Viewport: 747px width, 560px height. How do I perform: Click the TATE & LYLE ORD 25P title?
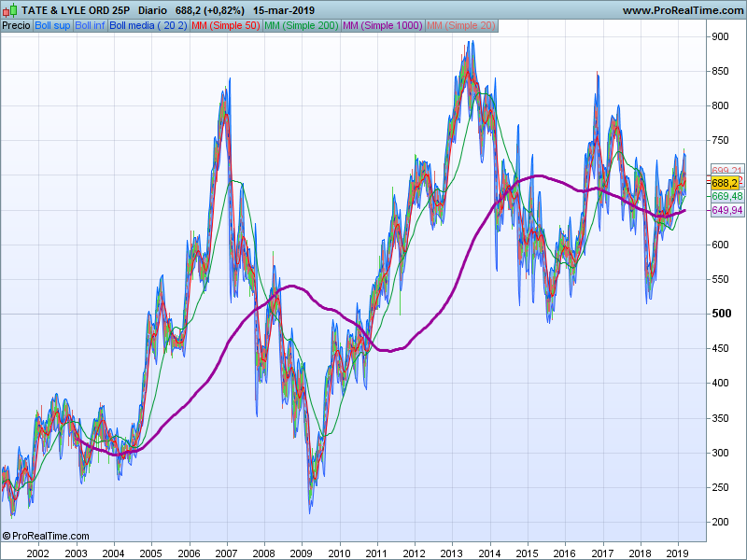coord(76,10)
